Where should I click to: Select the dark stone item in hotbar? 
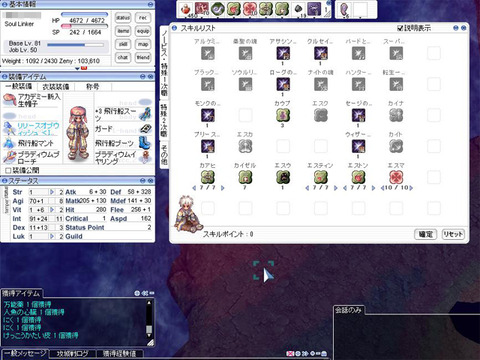[298, 9]
